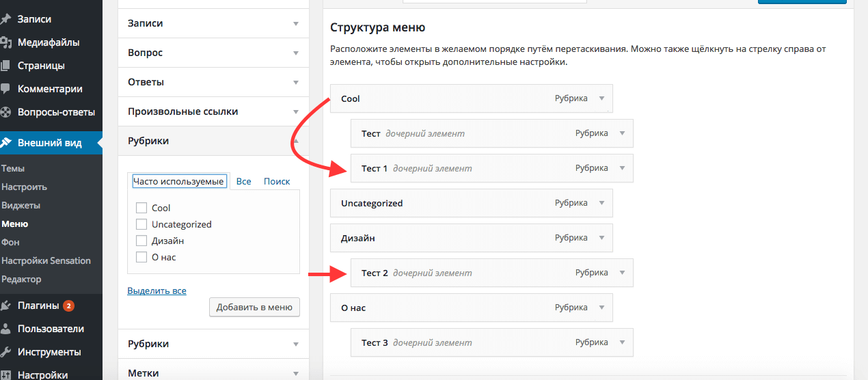868x380 pixels.
Task: Open Виджеты in the sidebar submenu
Action: (21, 205)
